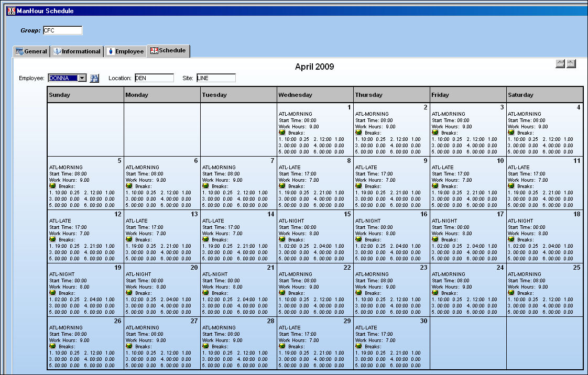588x375 pixels.
Task: Click the Breaks icon on April 22
Action: click(x=282, y=293)
